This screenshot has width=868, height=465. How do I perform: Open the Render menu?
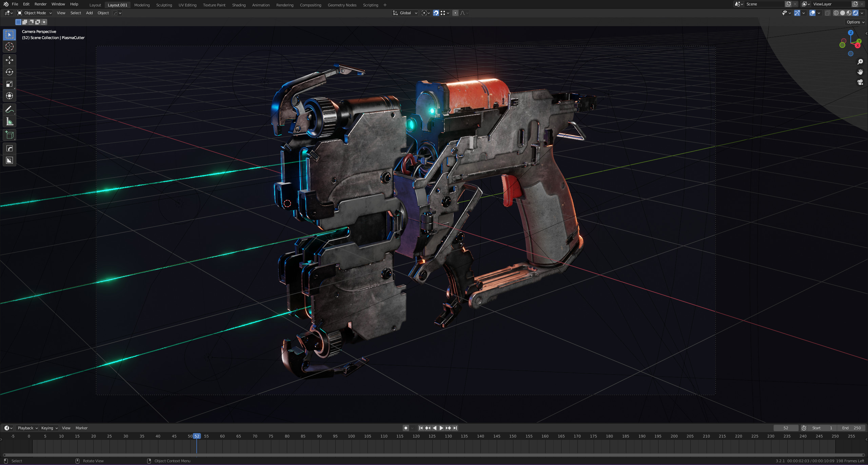[40, 4]
